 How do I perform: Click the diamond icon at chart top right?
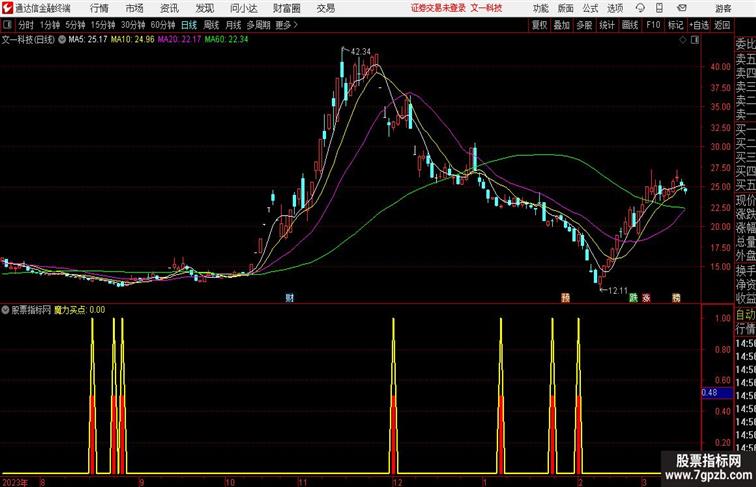coord(683,40)
